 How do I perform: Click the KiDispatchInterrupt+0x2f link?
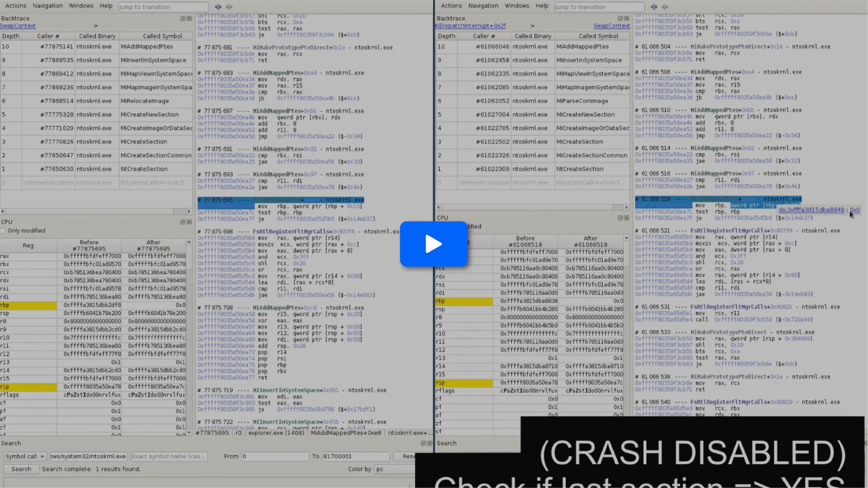[470, 26]
